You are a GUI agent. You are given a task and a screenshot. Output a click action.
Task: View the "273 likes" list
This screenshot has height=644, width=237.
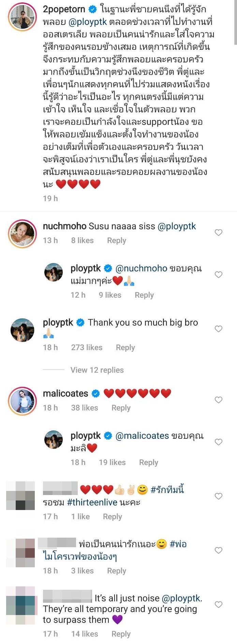pos(87,347)
